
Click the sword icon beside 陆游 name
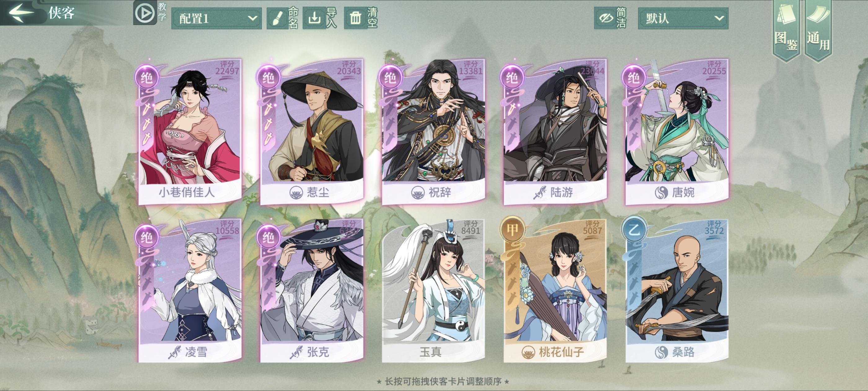540,193
